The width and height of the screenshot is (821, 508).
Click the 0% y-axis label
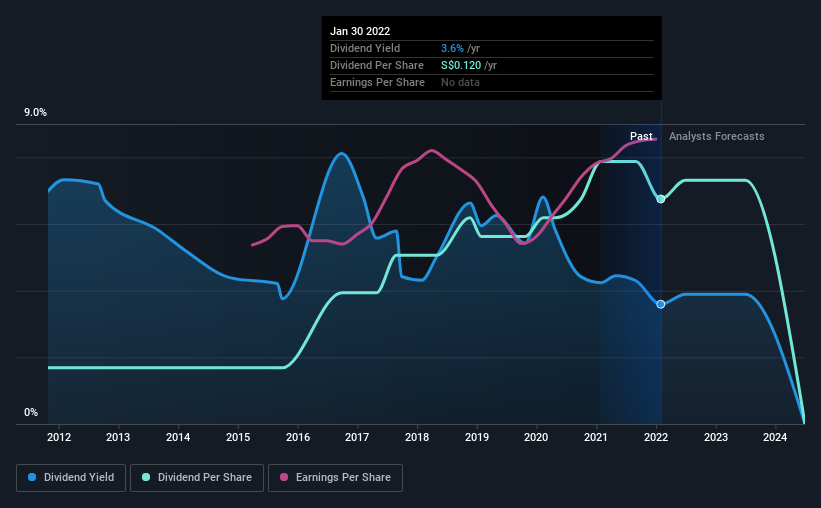pyautogui.click(x=31, y=413)
